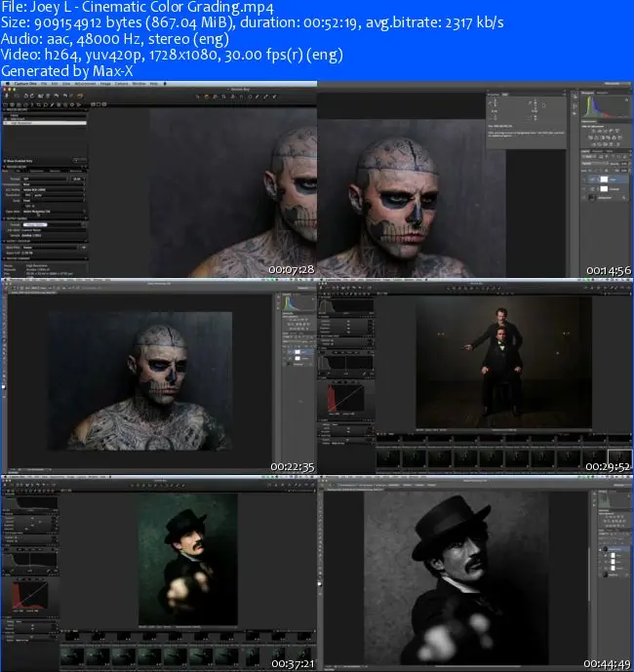Click the colored histogram in the 00:14:56 Photoshop frame
Viewport: 634px width, 672px height.
(x=606, y=106)
